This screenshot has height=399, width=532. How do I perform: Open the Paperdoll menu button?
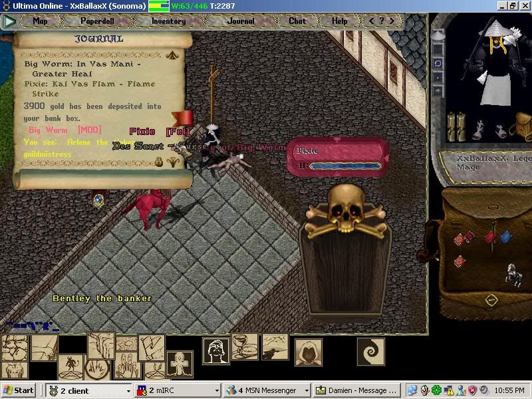click(x=97, y=21)
